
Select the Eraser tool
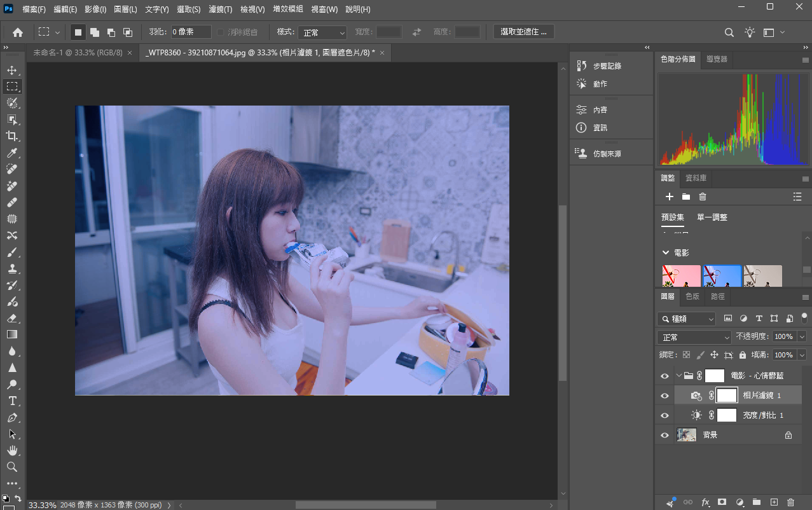[12, 318]
